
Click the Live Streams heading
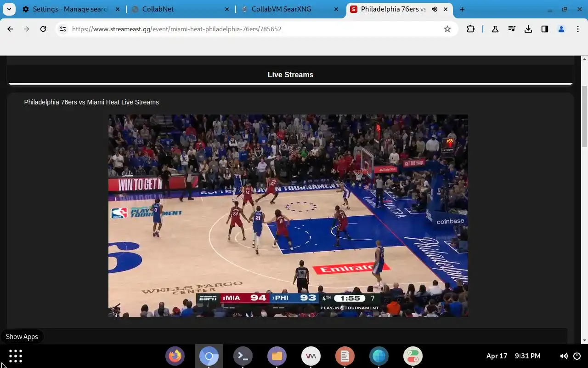[x=290, y=75]
